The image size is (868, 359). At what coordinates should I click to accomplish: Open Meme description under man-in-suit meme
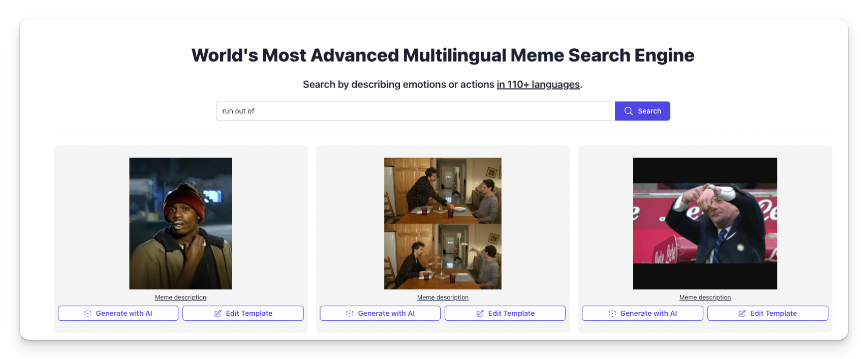705,297
